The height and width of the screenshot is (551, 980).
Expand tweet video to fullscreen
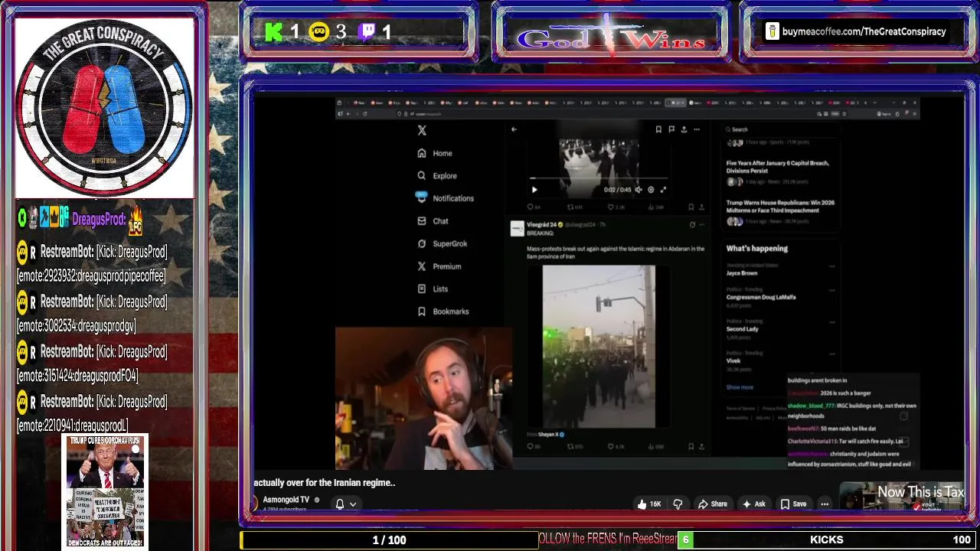[663, 190]
